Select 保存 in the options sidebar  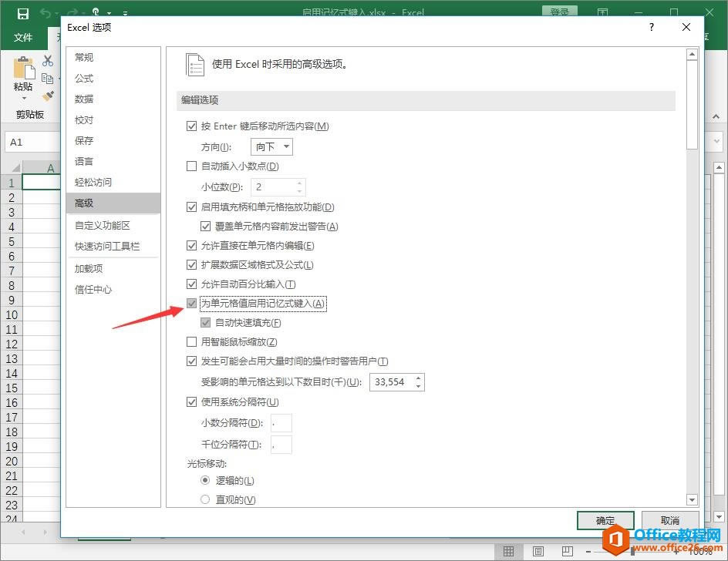83,140
